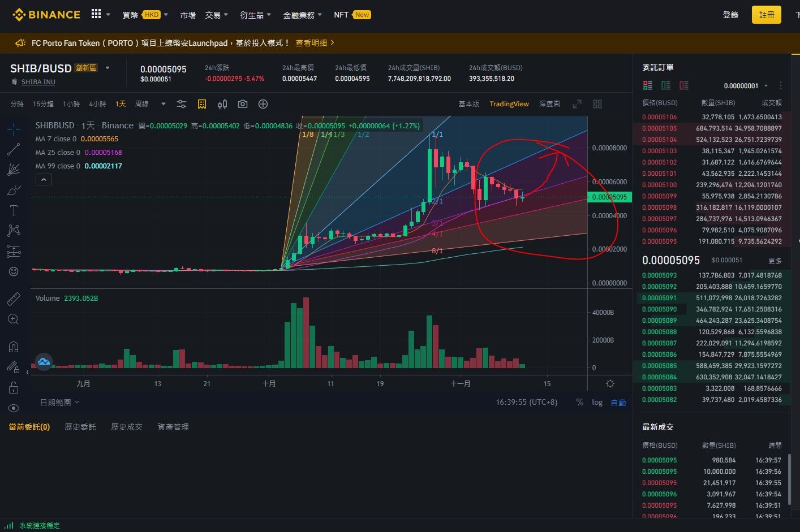Switch to the 4小時 interval
This screenshot has height=532, width=800.
[x=97, y=104]
